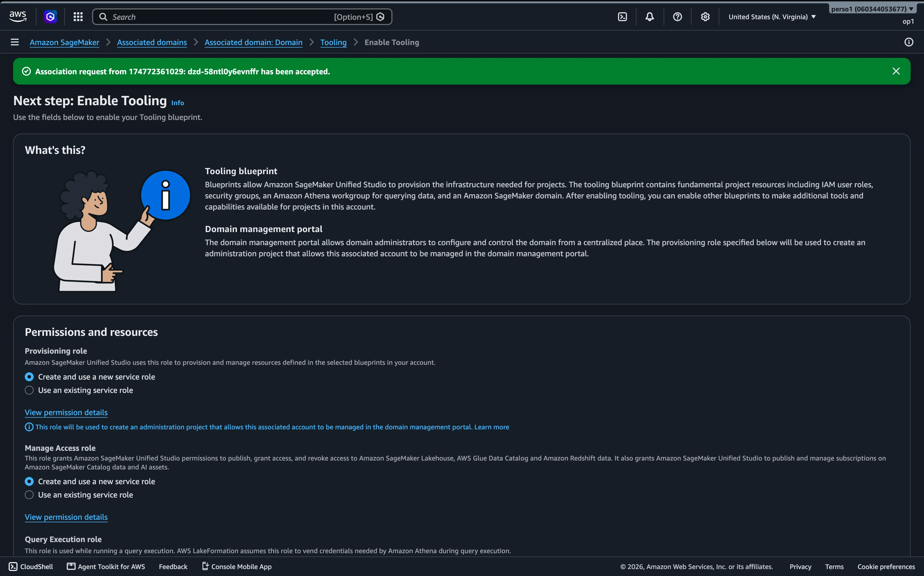The height and width of the screenshot is (576, 924).
Task: Navigate to Tooling breadcrumb
Action: [333, 42]
